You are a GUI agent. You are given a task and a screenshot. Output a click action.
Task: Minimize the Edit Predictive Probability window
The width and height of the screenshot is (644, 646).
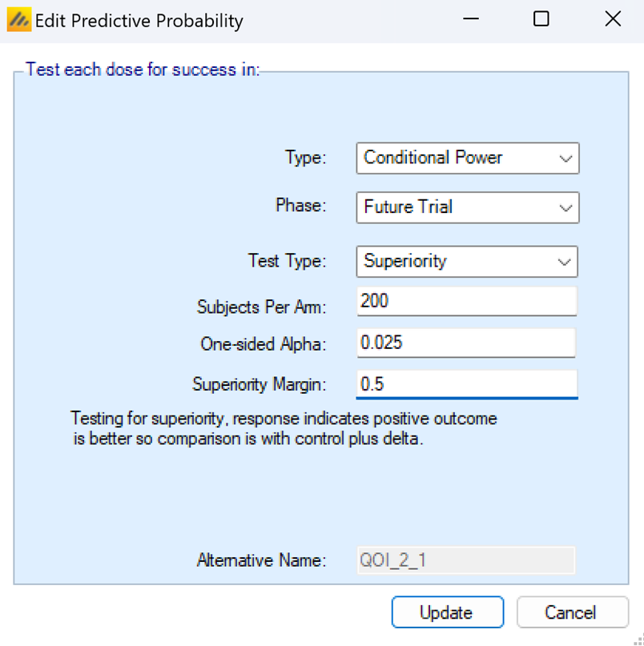tap(470, 19)
